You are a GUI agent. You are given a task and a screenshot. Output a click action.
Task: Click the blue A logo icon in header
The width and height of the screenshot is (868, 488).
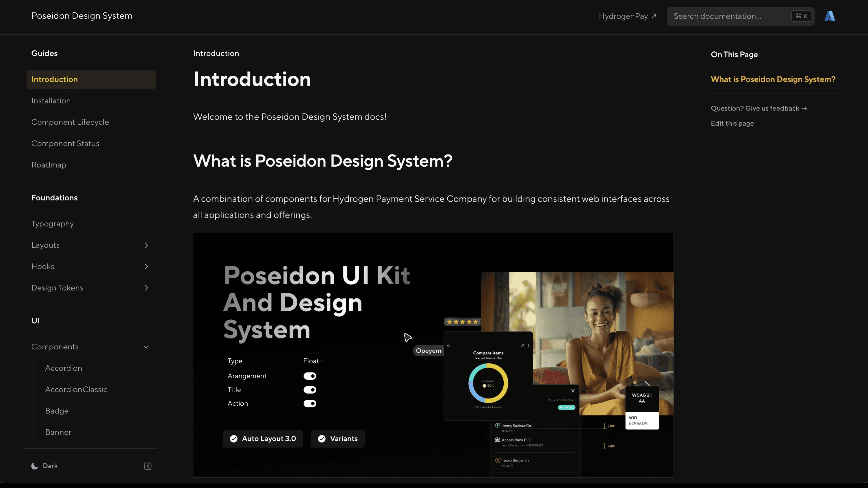pos(830,16)
